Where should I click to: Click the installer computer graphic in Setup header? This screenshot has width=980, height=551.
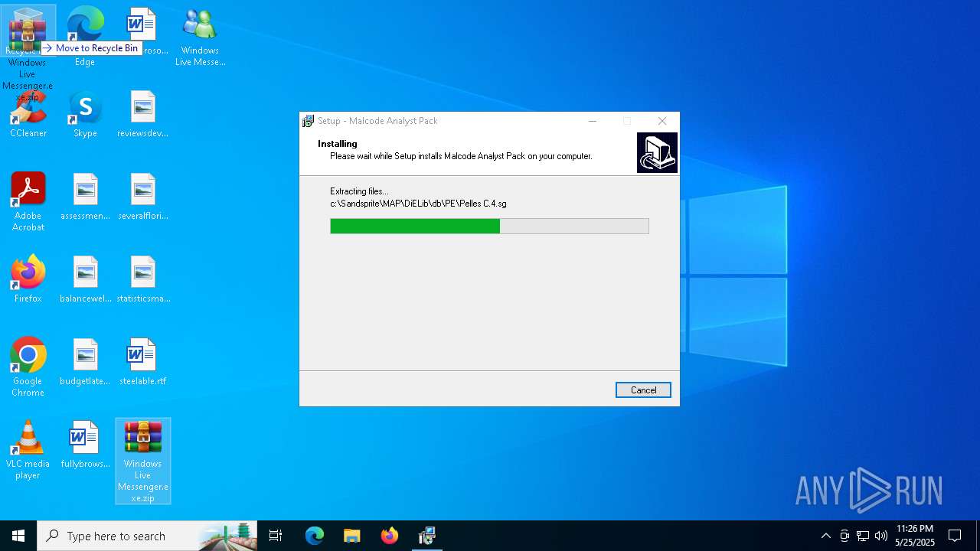(657, 153)
